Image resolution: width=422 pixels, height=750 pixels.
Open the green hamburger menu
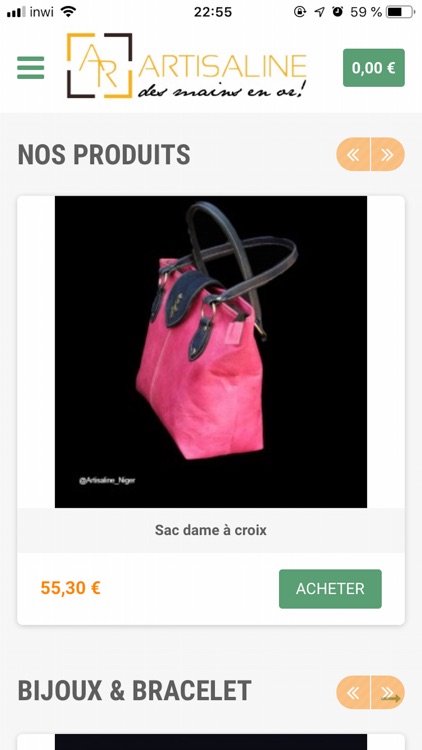[31, 67]
